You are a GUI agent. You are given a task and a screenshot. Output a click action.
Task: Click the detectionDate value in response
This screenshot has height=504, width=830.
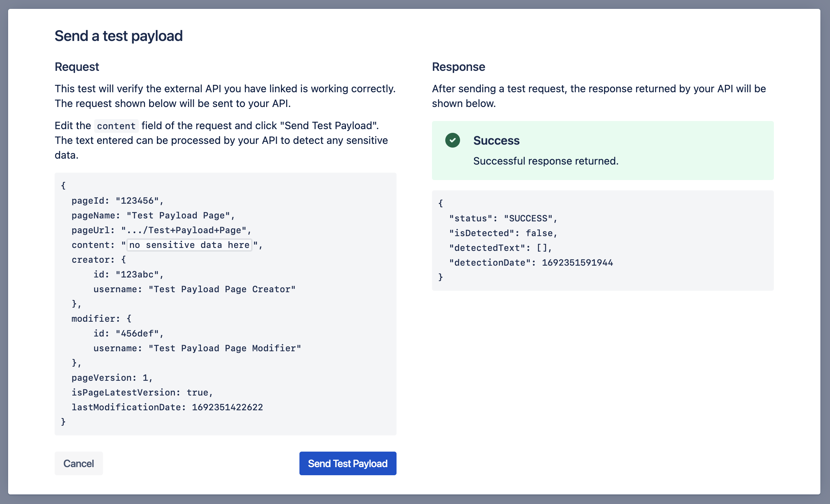(577, 263)
